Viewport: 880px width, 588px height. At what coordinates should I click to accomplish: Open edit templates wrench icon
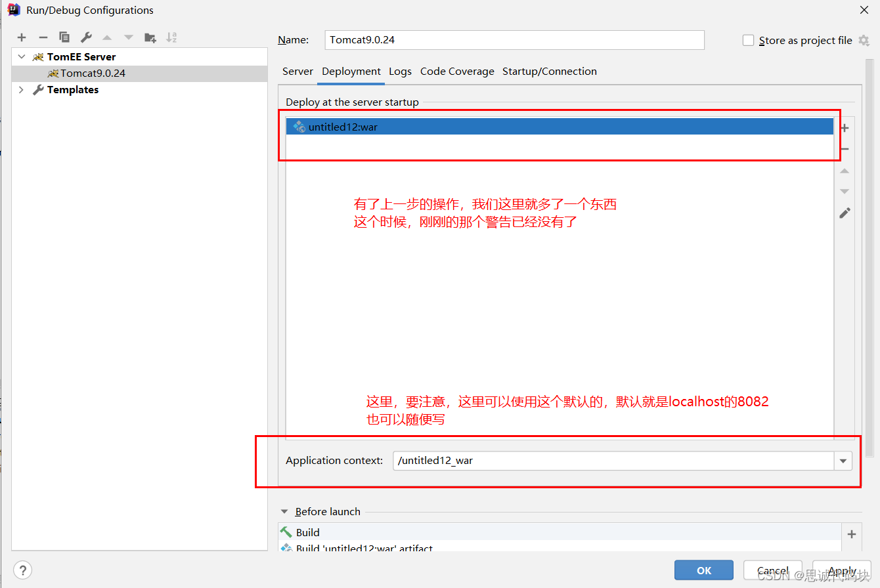[86, 37]
